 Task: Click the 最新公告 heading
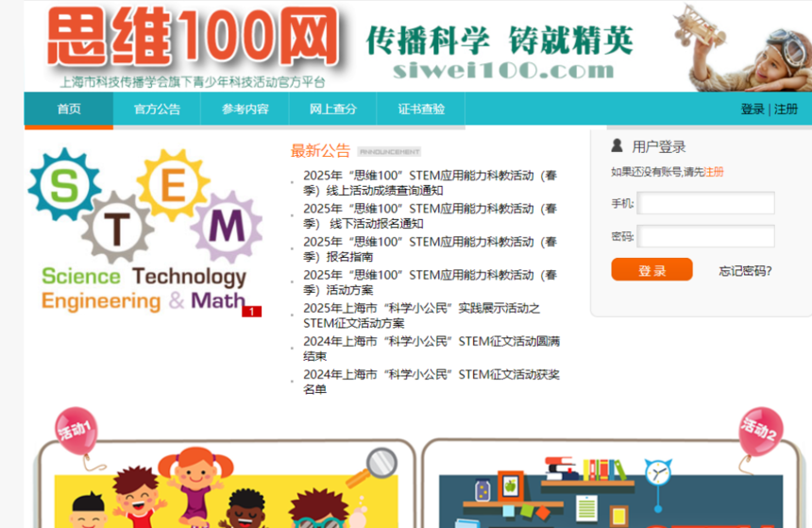pyautogui.click(x=321, y=151)
